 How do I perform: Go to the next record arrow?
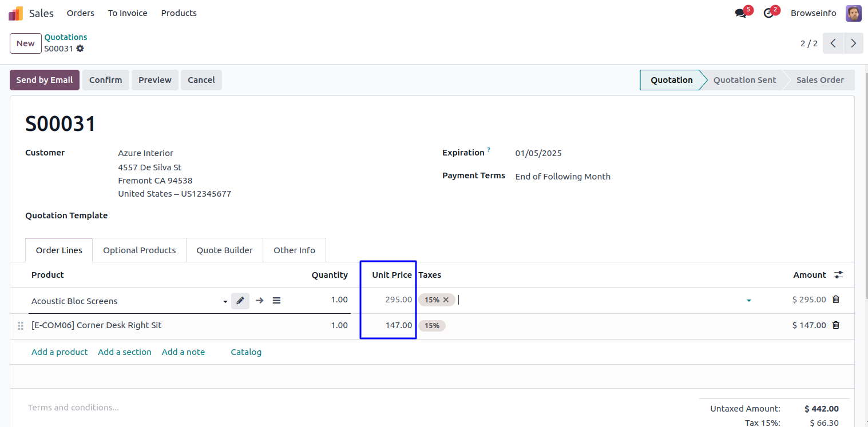point(853,43)
